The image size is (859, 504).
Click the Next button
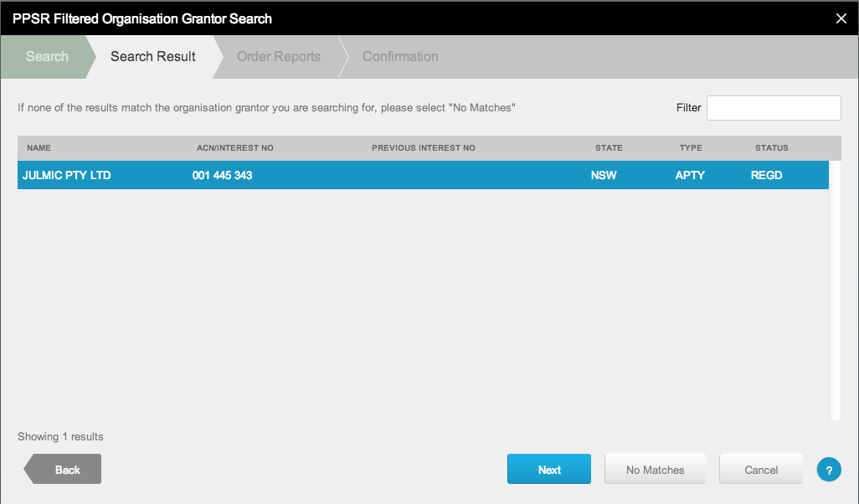point(549,469)
